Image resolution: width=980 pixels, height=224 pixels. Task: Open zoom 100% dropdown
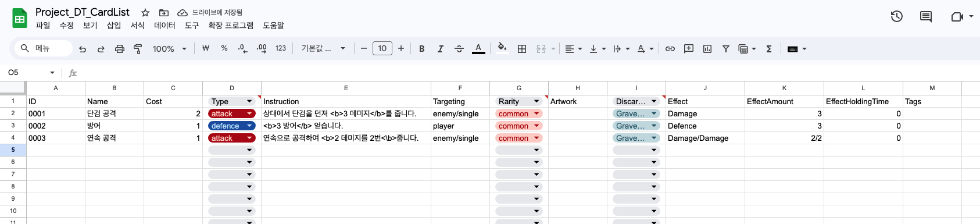[170, 49]
